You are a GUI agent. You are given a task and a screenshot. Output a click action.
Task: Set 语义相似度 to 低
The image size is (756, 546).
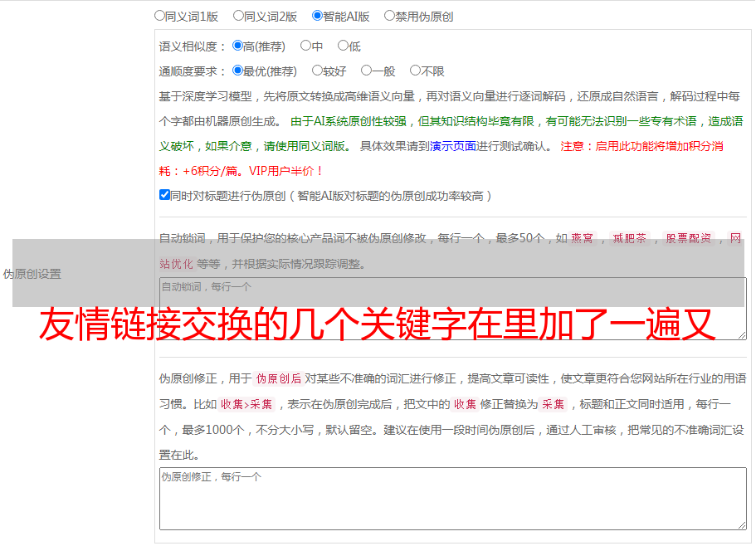tap(343, 46)
